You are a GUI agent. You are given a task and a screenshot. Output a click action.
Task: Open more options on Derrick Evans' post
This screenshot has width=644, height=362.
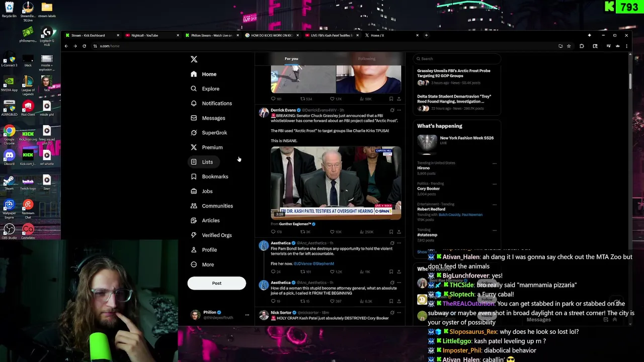click(x=399, y=110)
